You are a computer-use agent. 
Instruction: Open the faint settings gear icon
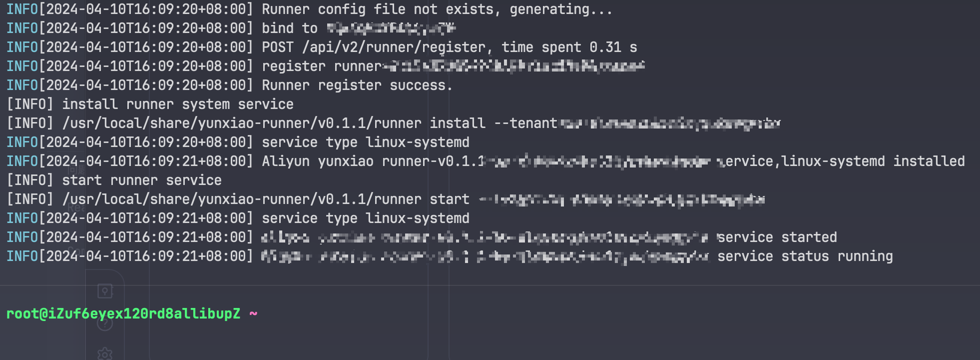point(105,353)
